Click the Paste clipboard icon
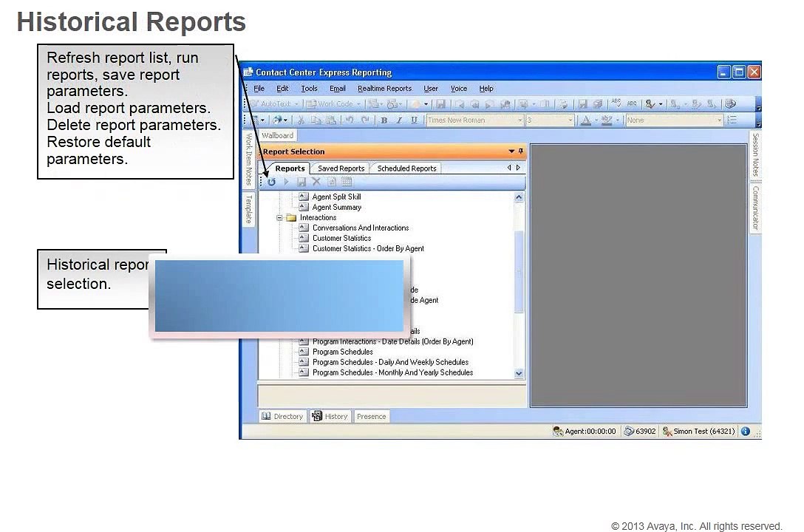The height and width of the screenshot is (532, 804). [x=331, y=120]
